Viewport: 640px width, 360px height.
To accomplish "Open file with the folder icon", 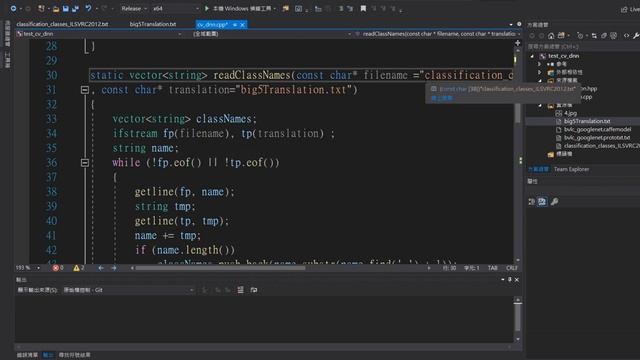I will pyautogui.click(x=56, y=9).
